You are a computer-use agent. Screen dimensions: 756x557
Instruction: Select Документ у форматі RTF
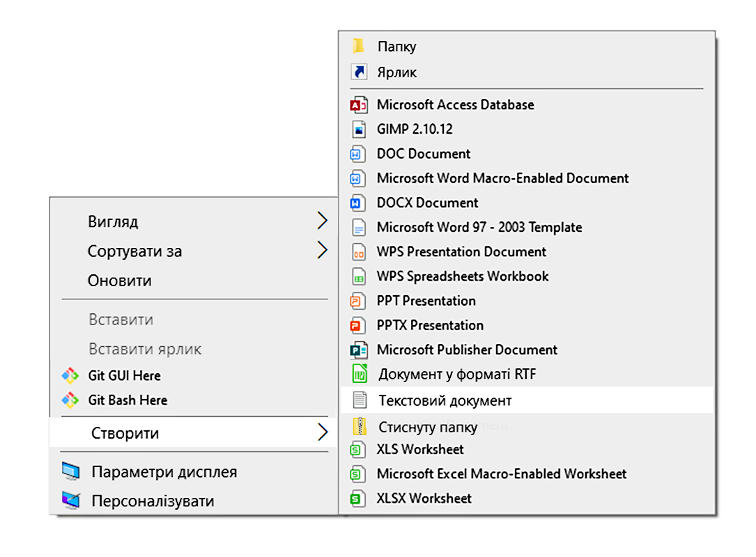(457, 375)
